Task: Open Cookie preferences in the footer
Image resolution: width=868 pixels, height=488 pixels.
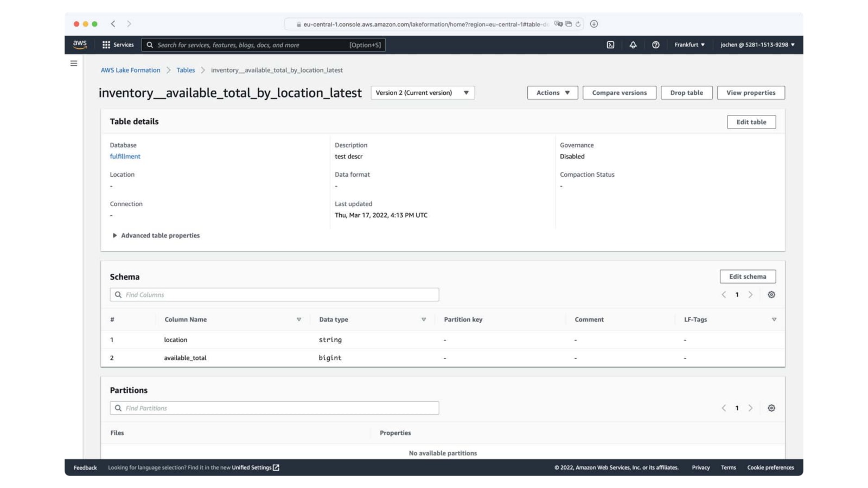Action: coord(770,468)
